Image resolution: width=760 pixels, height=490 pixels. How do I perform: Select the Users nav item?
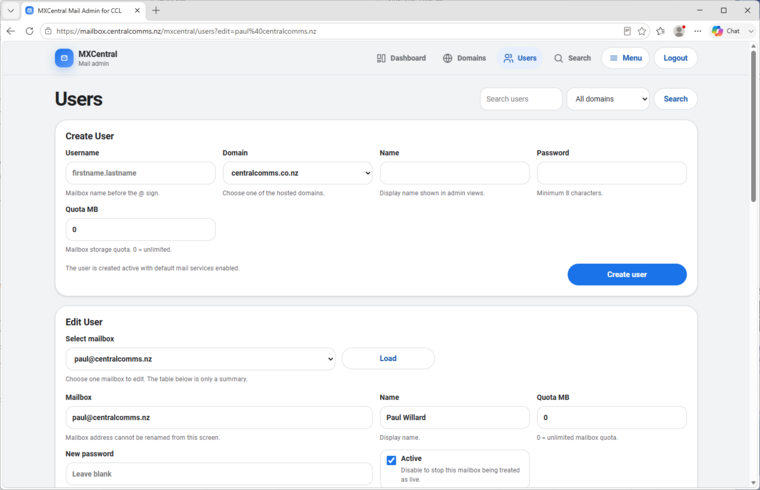pos(520,58)
